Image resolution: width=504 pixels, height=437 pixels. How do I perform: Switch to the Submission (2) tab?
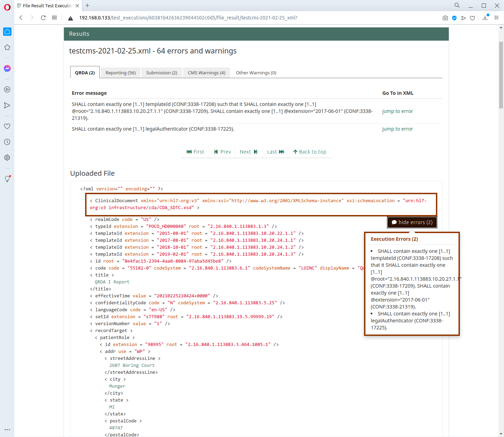click(x=162, y=73)
